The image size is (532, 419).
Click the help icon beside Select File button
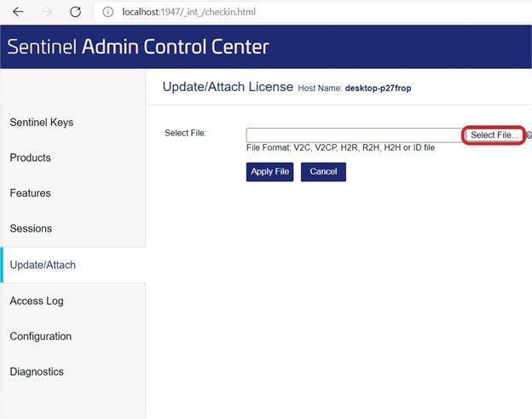pyautogui.click(x=529, y=135)
